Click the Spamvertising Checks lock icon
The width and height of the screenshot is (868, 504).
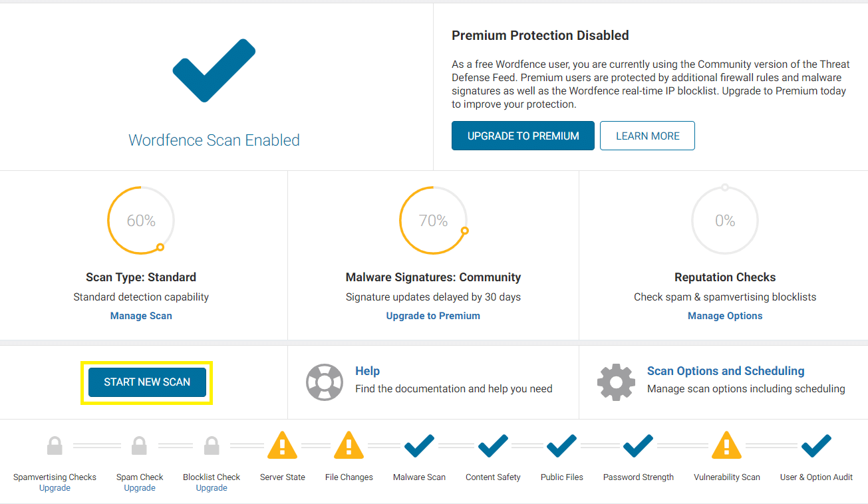(x=55, y=445)
